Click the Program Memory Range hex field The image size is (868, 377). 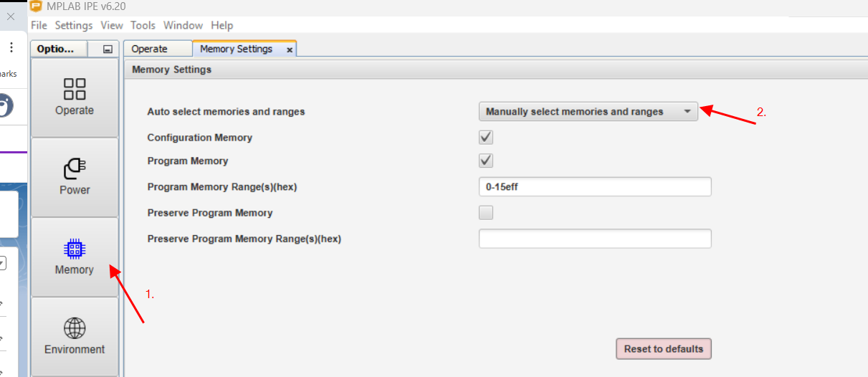point(595,186)
